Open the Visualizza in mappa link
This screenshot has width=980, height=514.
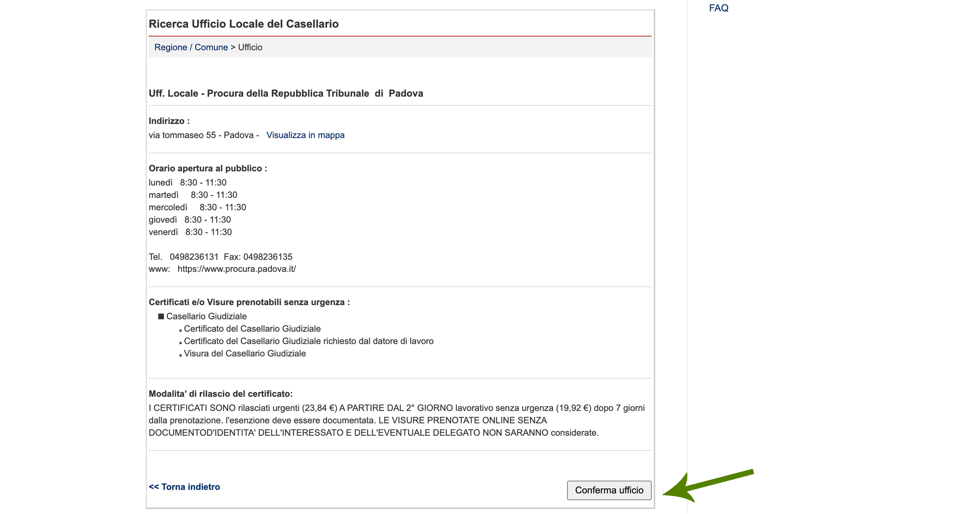click(305, 135)
